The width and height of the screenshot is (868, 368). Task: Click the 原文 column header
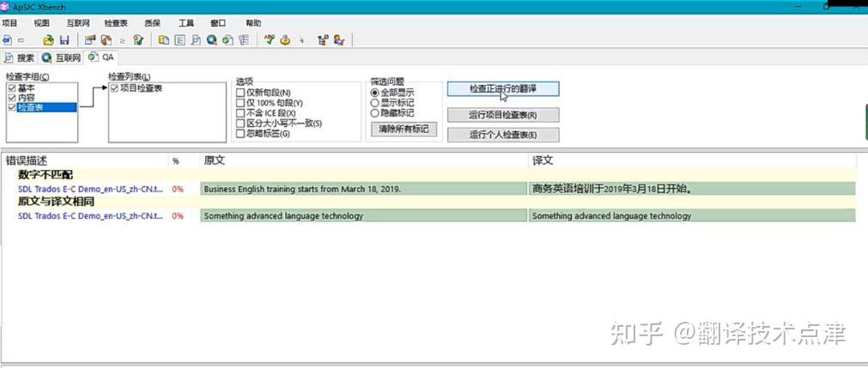tap(363, 160)
